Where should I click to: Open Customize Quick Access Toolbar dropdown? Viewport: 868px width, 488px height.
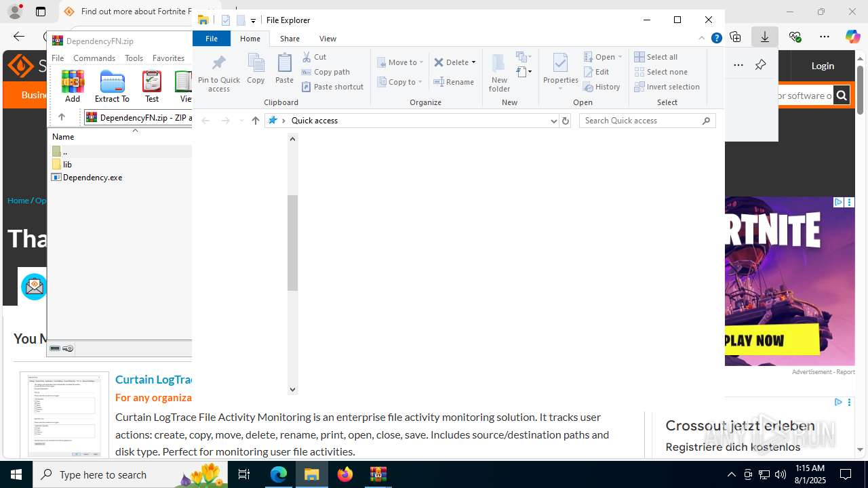point(253,20)
